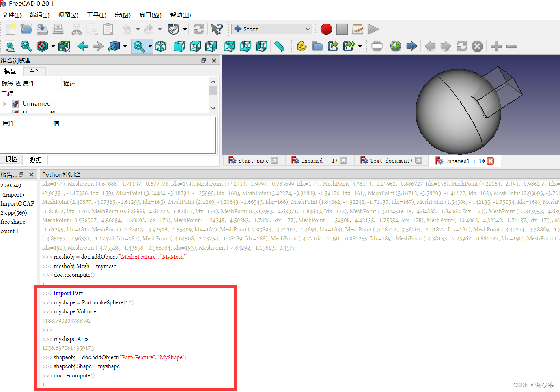560x392 pixels.
Task: Select the 任务 panel tab
Action: (34, 71)
